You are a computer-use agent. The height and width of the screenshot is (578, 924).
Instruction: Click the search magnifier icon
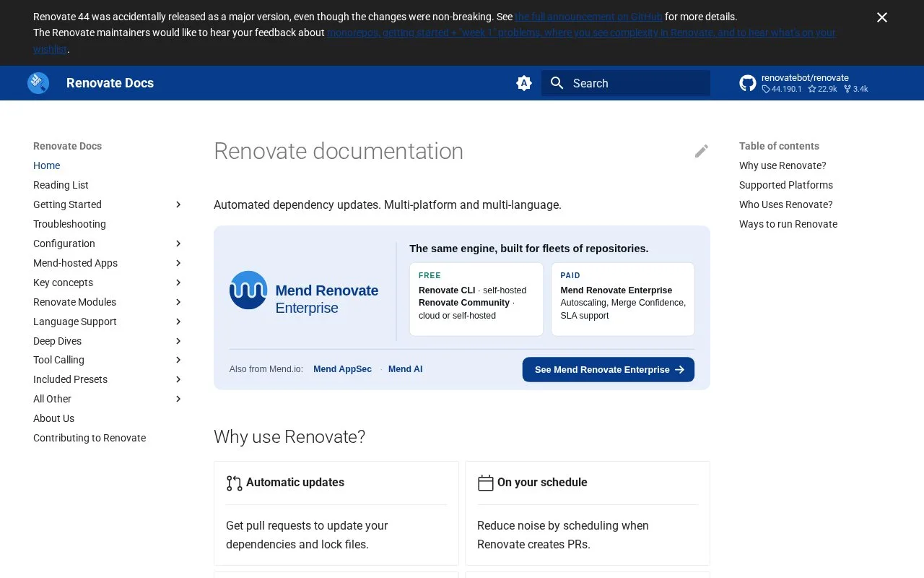tap(557, 83)
